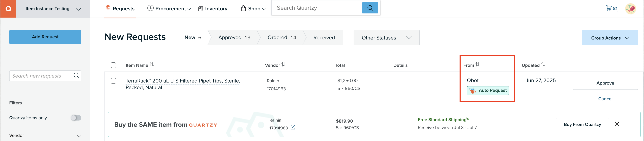The image size is (644, 141).
Task: Sort the From column arrows
Action: point(478,65)
